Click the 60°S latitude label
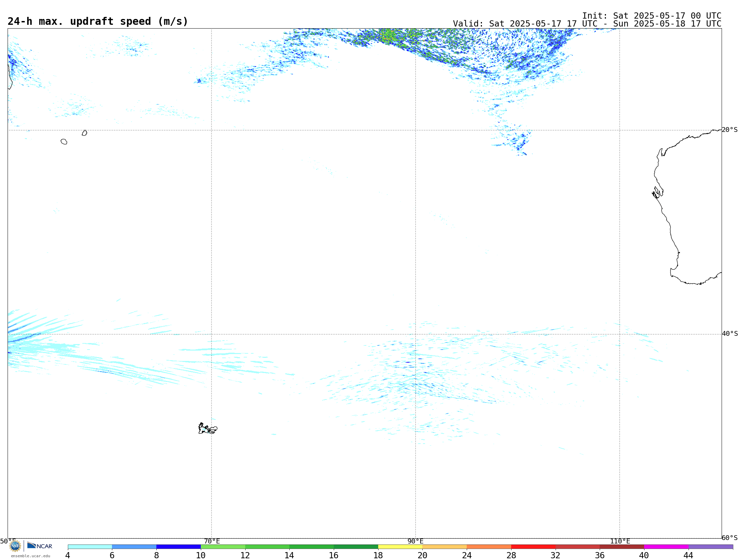 pos(730,538)
